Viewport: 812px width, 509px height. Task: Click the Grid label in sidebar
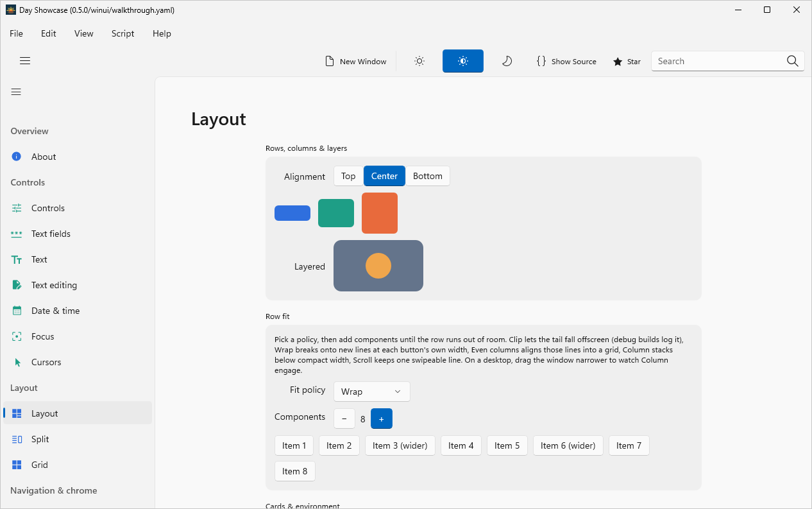click(40, 465)
